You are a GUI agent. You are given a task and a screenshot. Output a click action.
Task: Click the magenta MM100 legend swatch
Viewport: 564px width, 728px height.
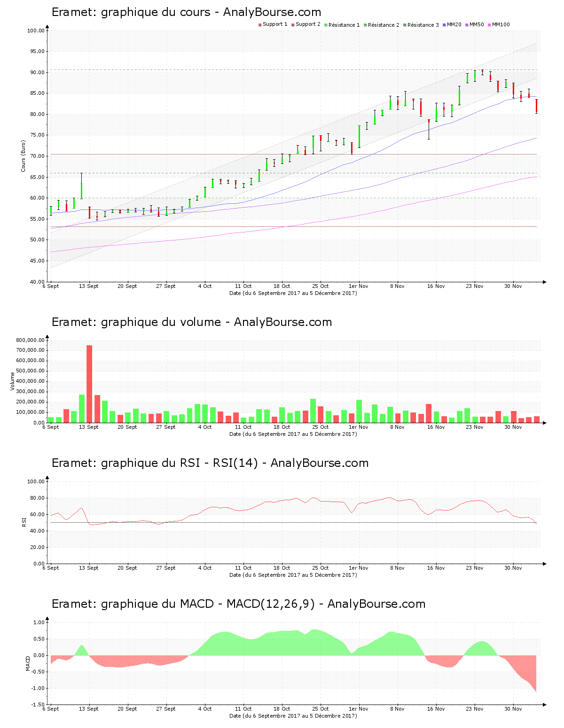click(x=489, y=25)
